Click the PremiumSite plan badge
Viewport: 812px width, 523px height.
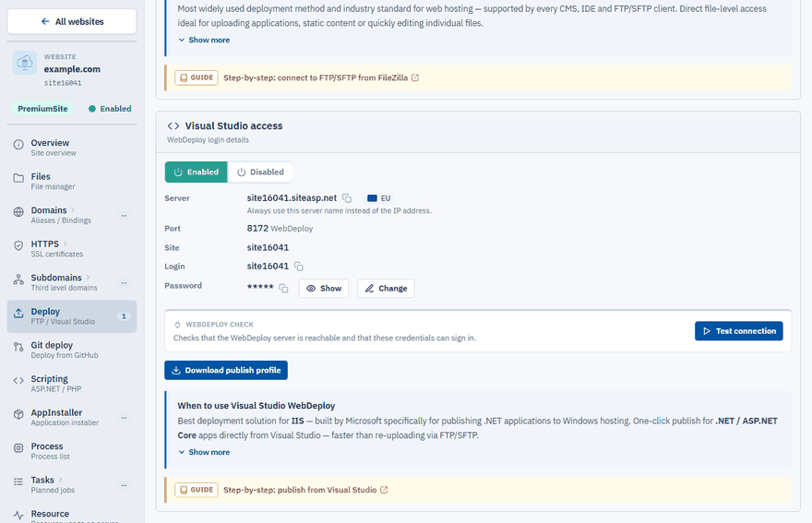42,109
